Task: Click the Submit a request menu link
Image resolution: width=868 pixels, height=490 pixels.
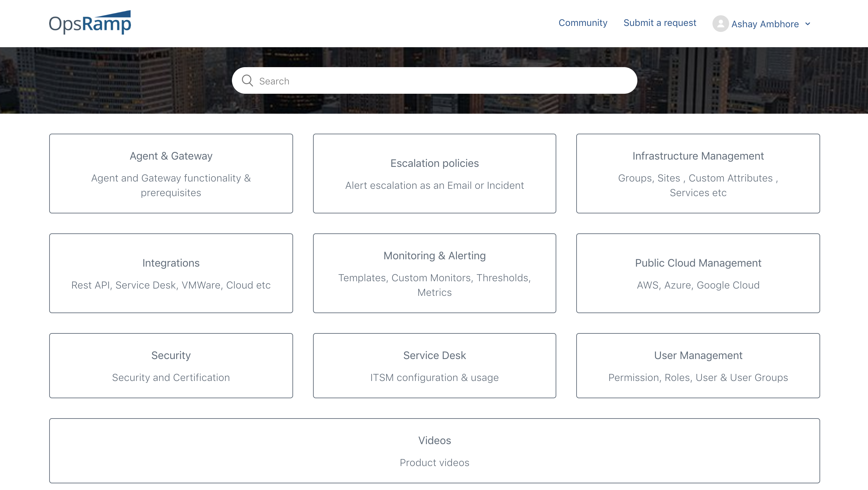Action: click(x=659, y=23)
